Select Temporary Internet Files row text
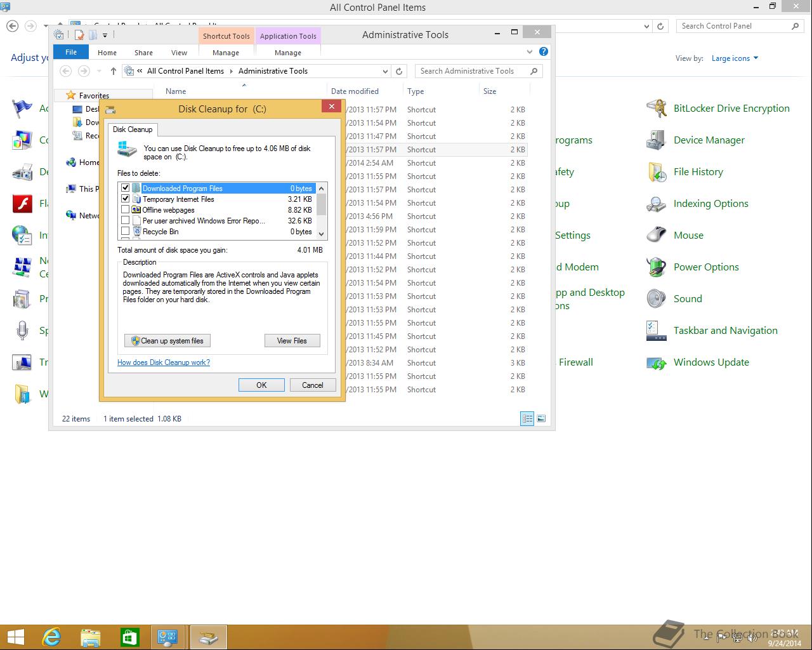This screenshot has height=650, width=812. point(178,199)
